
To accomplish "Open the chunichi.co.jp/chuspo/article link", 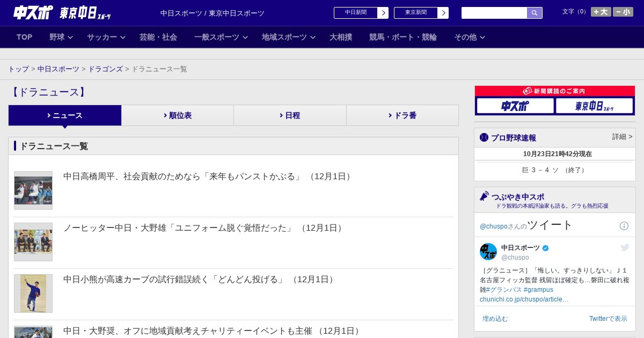I will [x=524, y=299].
